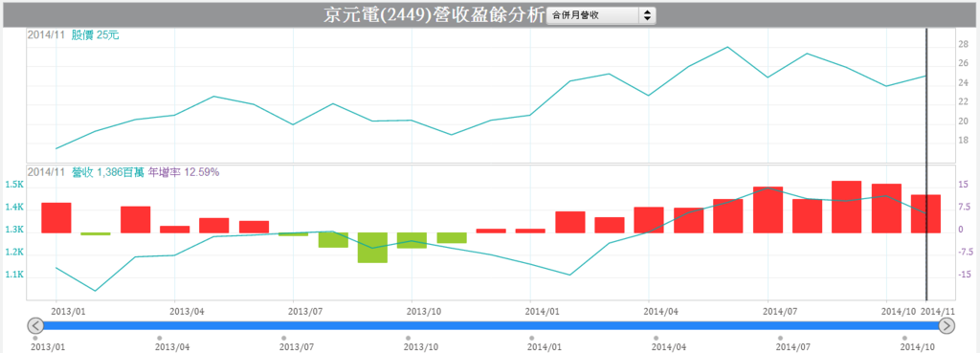Click the 18 price axis label

coord(963,141)
